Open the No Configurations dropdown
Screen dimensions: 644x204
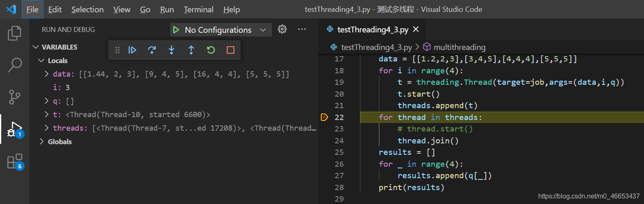221,30
